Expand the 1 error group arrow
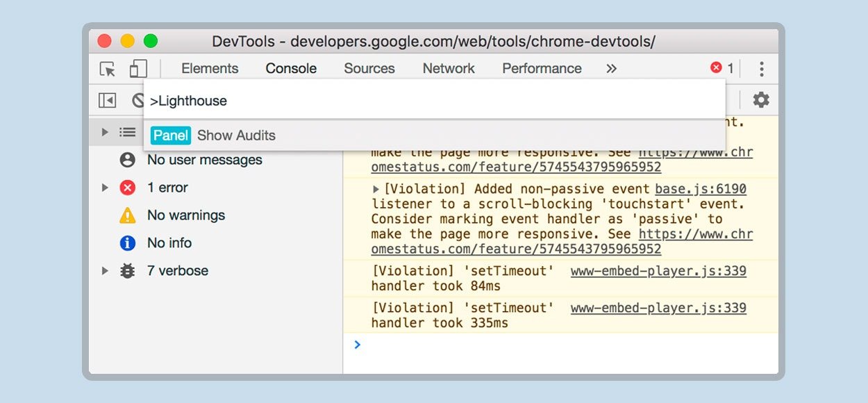Screen dimensions: 868x403 pos(106,188)
